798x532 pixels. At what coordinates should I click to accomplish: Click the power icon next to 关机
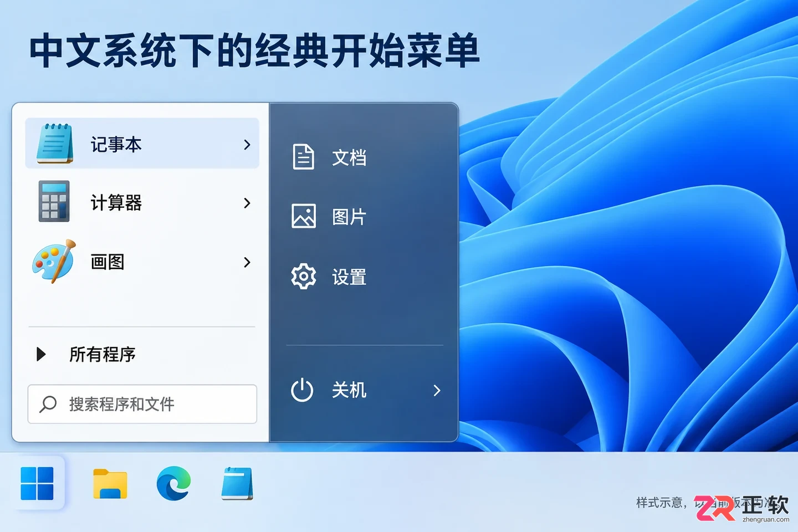(x=302, y=390)
